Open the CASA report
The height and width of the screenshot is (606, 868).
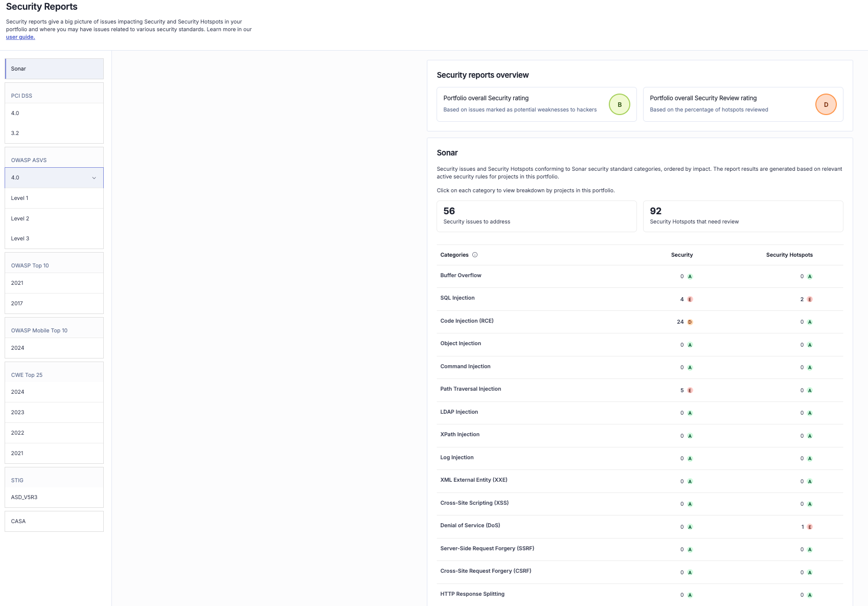54,521
